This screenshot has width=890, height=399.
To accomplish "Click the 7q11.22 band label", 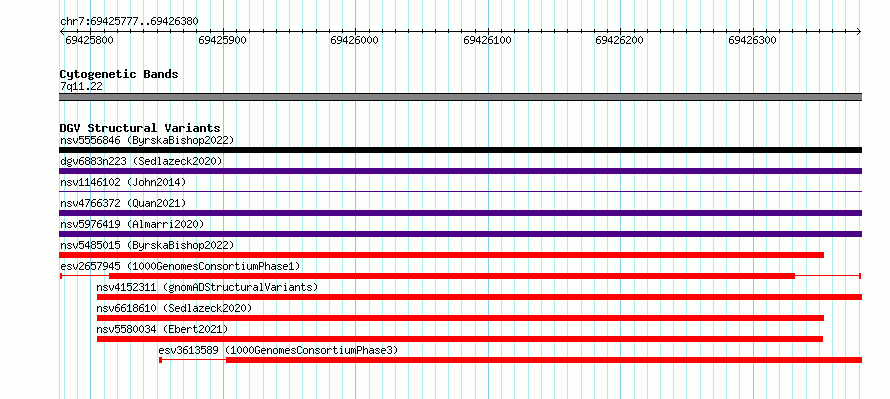I will point(81,86).
